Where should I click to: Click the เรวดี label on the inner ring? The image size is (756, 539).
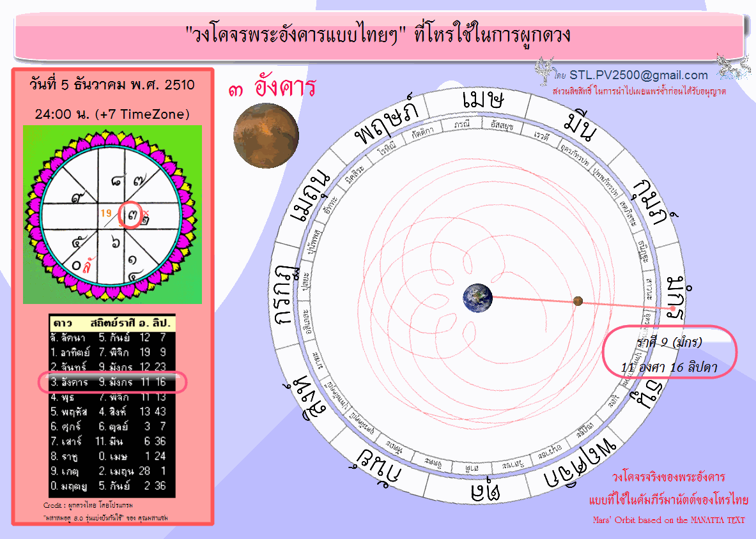(x=541, y=136)
